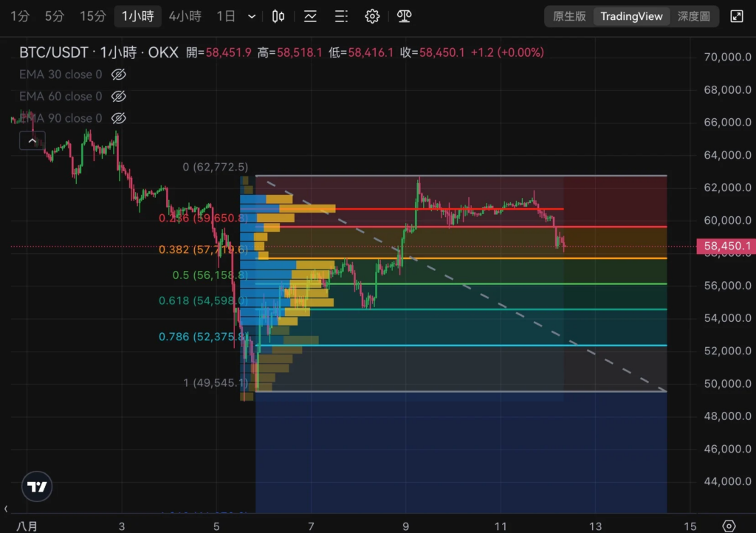
Task: Click the balance scale compare icon
Action: tap(404, 16)
